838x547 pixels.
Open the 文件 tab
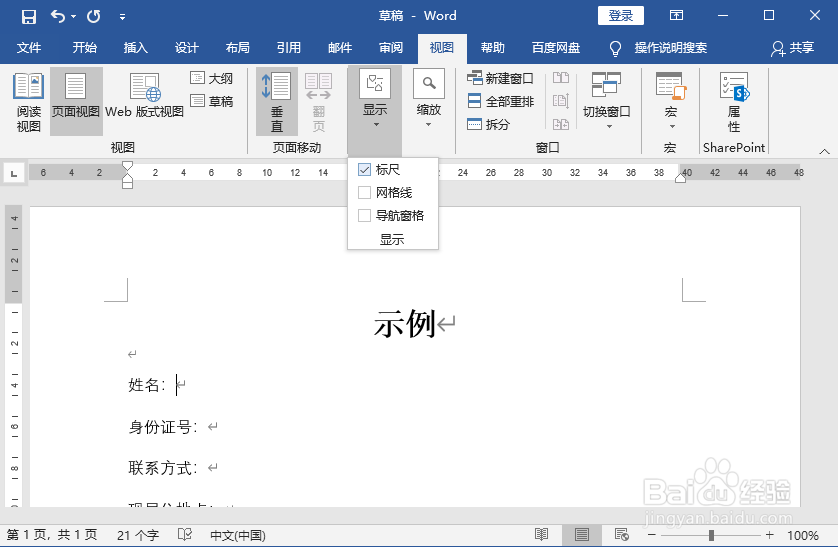29,48
